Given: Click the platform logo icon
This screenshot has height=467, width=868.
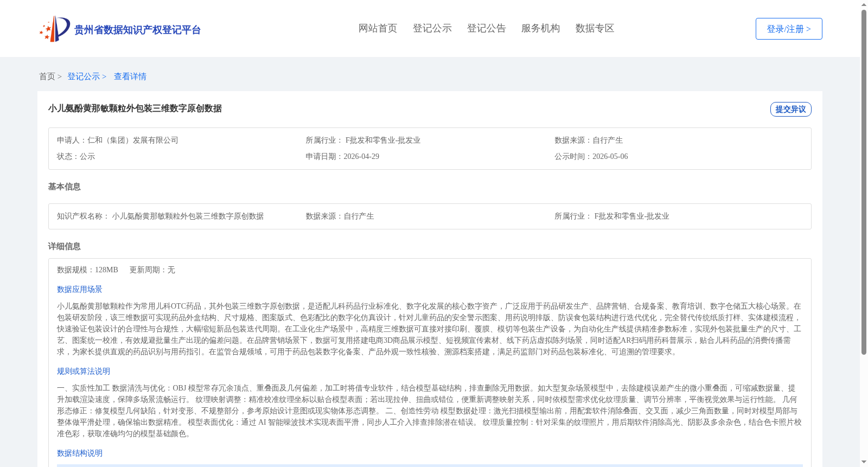Looking at the screenshot, I should click(x=55, y=29).
